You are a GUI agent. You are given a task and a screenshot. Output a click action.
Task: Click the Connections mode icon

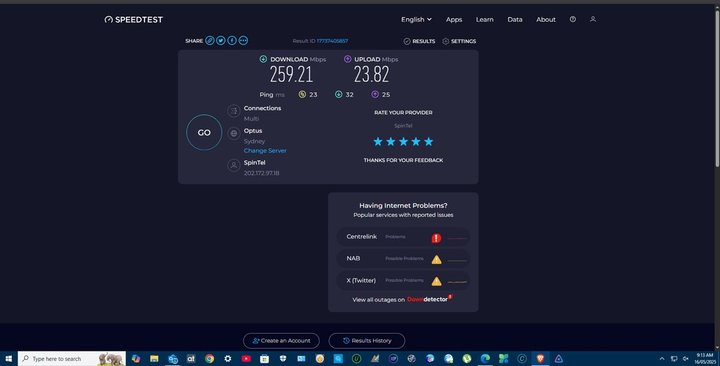(x=234, y=111)
